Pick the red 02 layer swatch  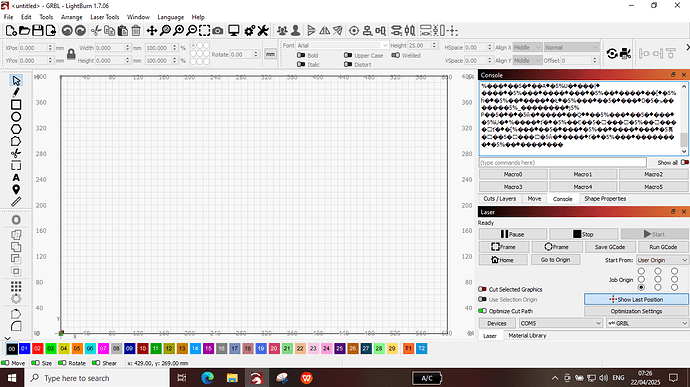37,349
